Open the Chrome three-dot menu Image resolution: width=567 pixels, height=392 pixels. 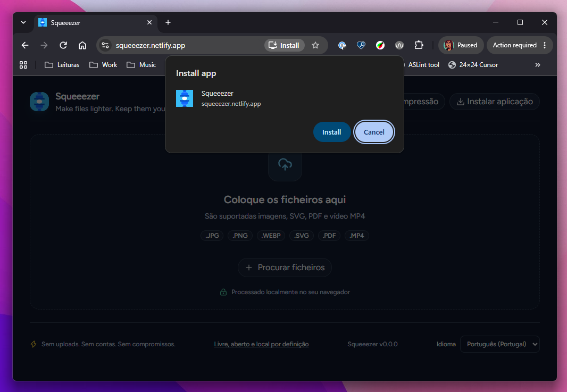(x=545, y=45)
